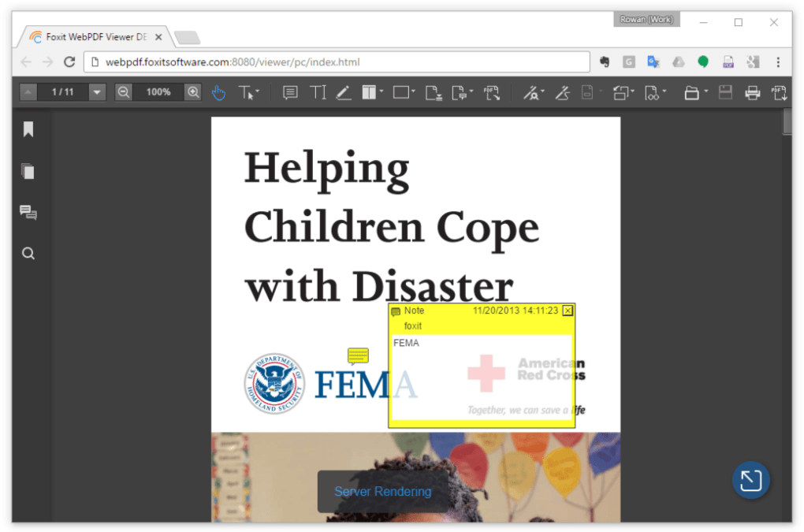Expand the rotate view dropdown arrow
Viewport: 804px width, 532px height.
(633, 91)
